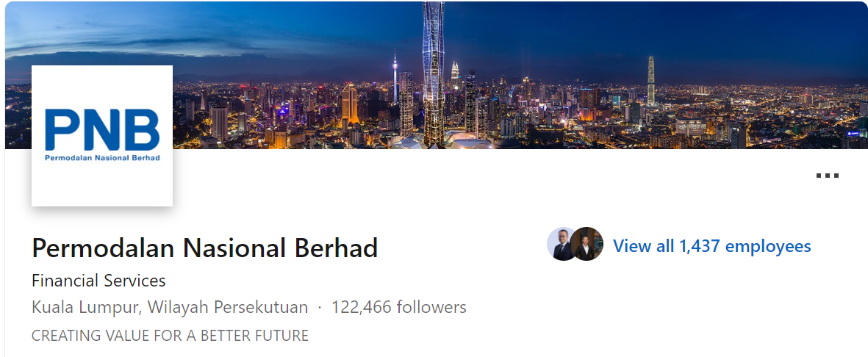Click the Permodalan Nasional Berhad page title
The height and width of the screenshot is (357, 868).
point(205,248)
